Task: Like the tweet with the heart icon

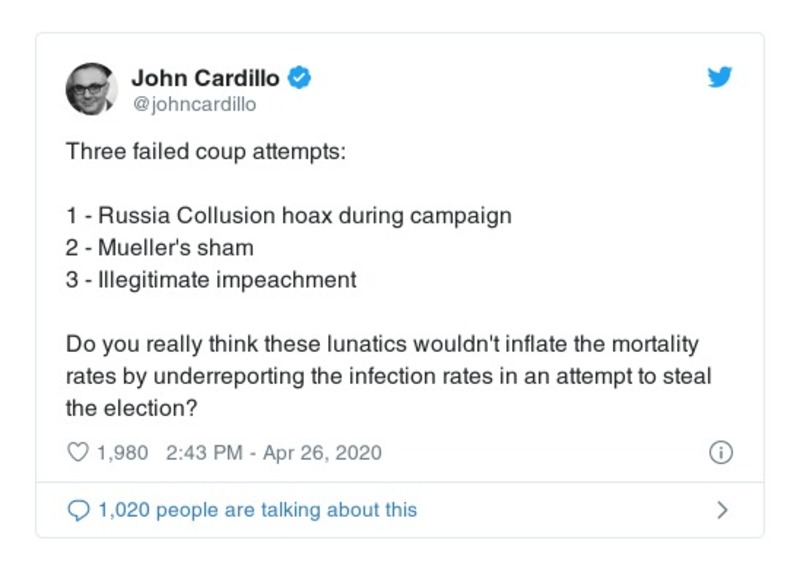Action: click(78, 453)
